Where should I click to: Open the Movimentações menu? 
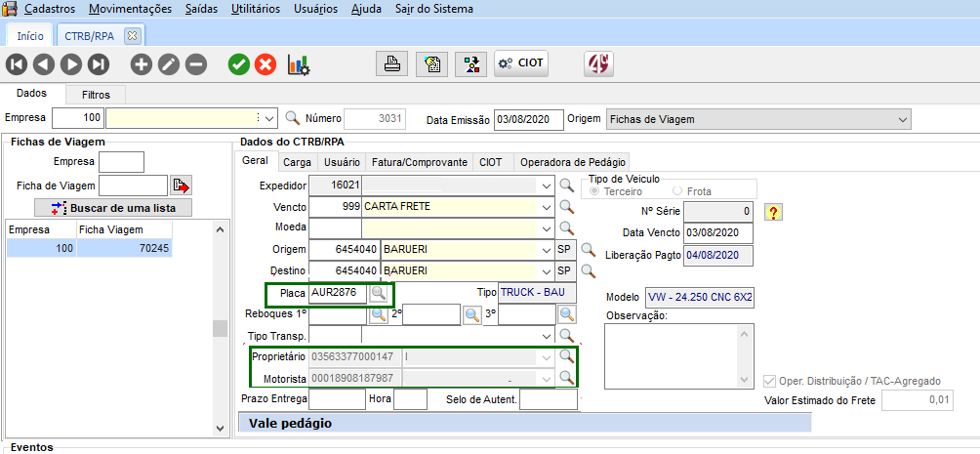point(129,9)
